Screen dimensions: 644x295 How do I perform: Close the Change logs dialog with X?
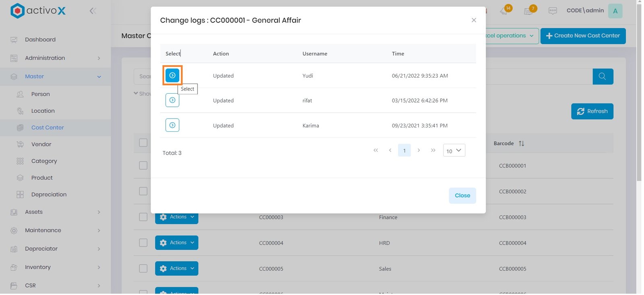coord(474,20)
